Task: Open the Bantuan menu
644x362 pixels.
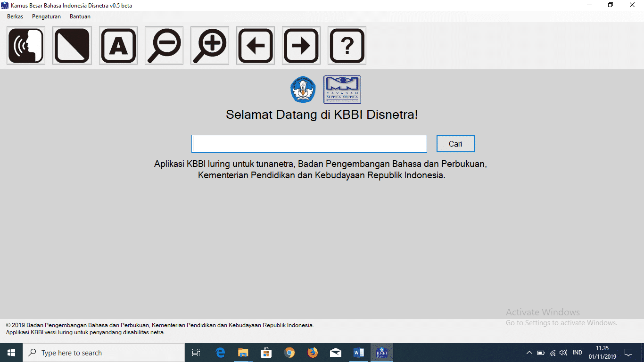Action: click(x=80, y=16)
